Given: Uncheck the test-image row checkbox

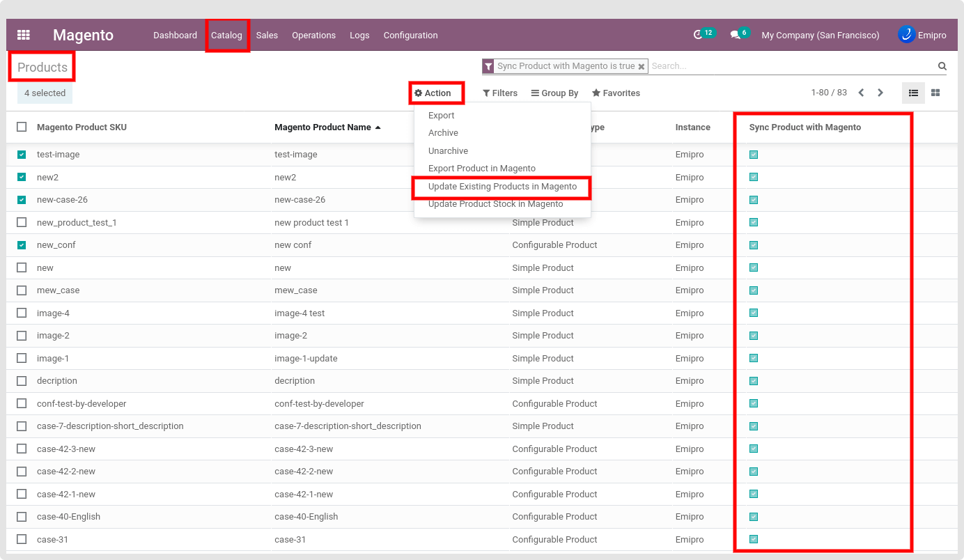Looking at the screenshot, I should (x=22, y=155).
